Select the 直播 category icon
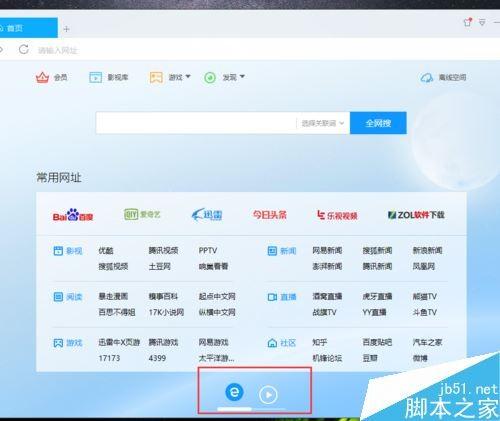This screenshot has width=500, height=421. (x=272, y=297)
